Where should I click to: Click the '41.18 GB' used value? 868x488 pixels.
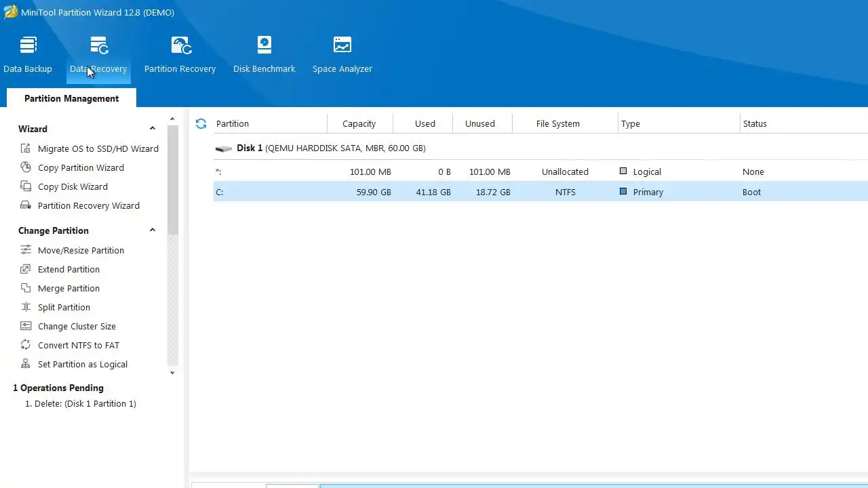(433, 192)
